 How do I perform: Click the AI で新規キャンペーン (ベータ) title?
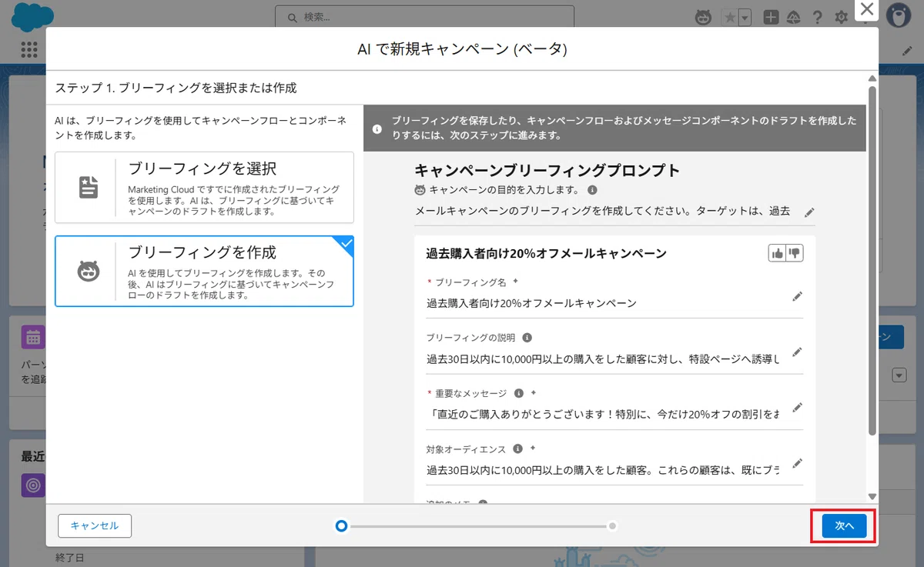[x=462, y=49]
